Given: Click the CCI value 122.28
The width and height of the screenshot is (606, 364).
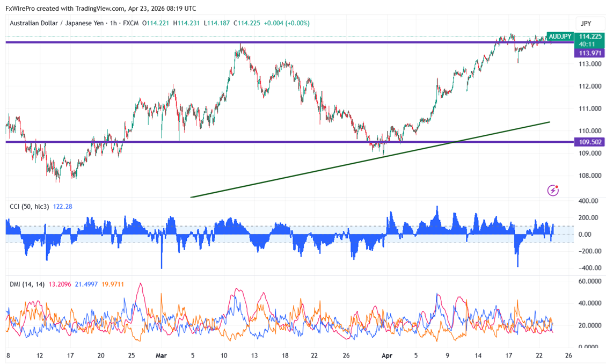Looking at the screenshot, I should (63, 206).
